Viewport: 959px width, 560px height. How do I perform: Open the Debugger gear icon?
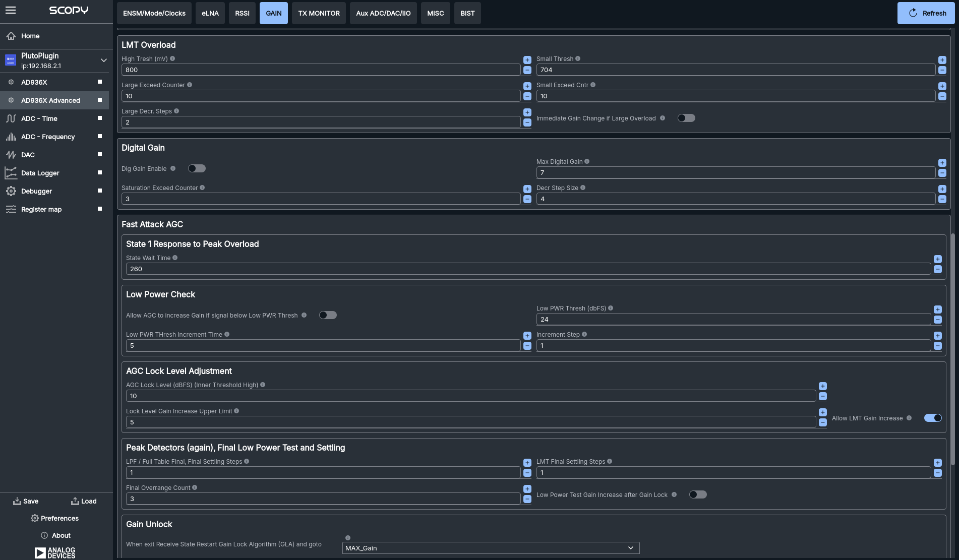pos(11,191)
